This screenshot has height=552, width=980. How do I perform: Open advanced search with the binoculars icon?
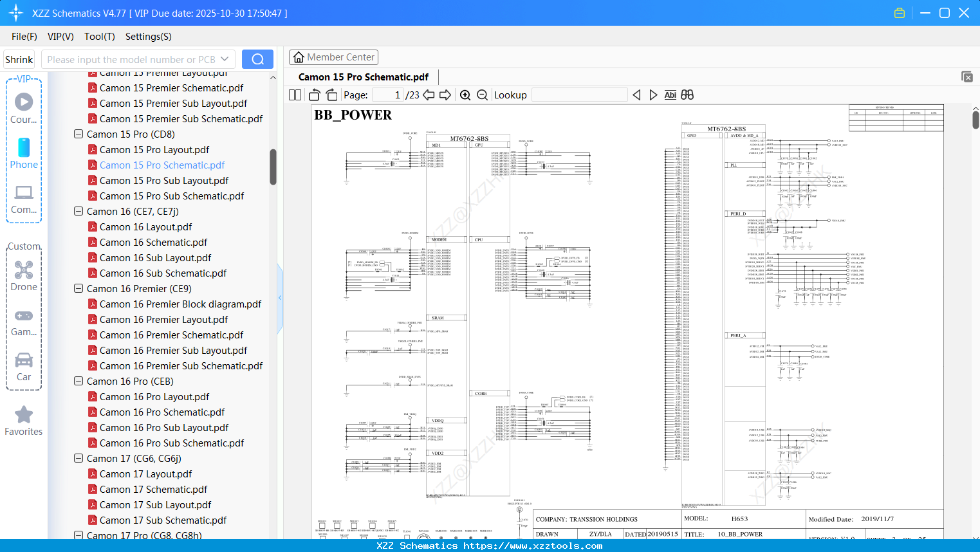[687, 95]
